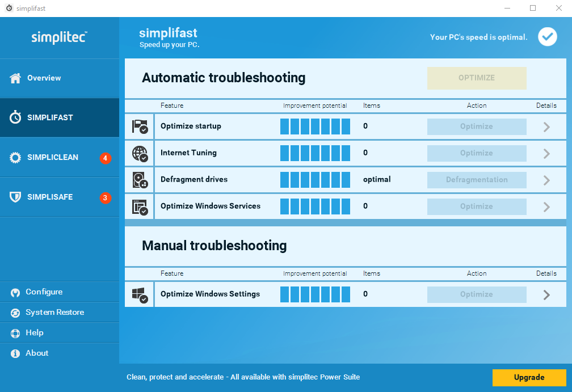Open the Help entry
The width and height of the screenshot is (572, 392).
60,332
